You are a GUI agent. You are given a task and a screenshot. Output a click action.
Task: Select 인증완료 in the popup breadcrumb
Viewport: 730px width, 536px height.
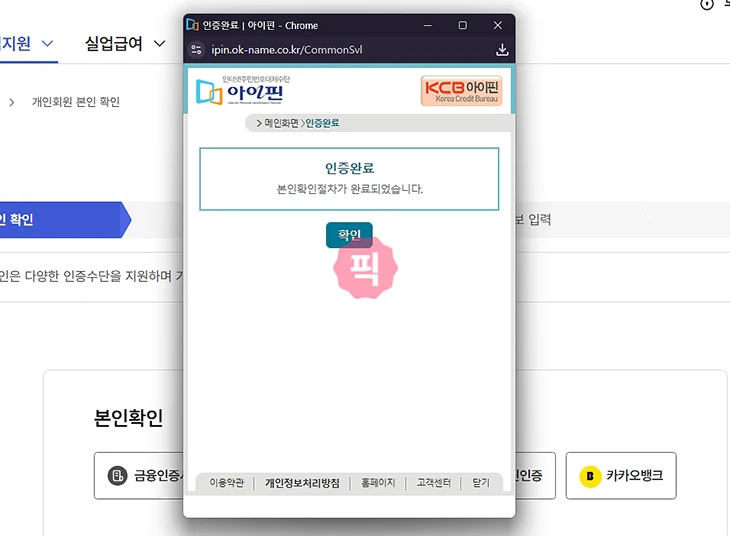pyautogui.click(x=322, y=123)
